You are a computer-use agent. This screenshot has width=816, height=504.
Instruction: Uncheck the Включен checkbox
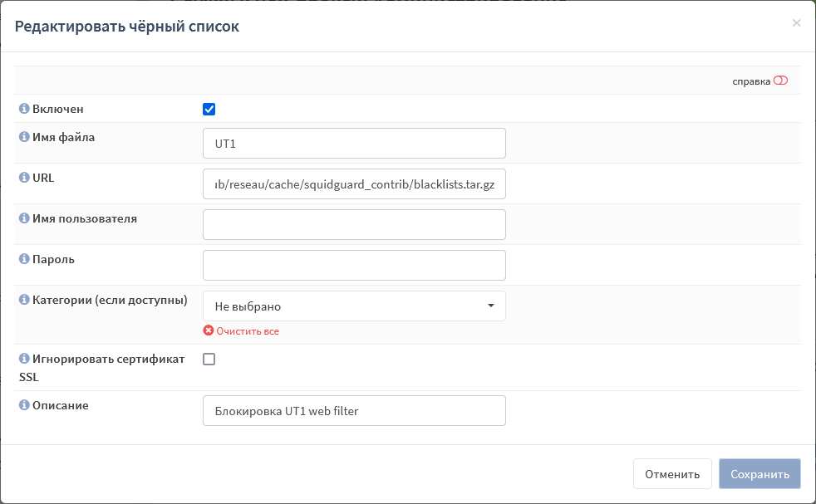pyautogui.click(x=209, y=110)
